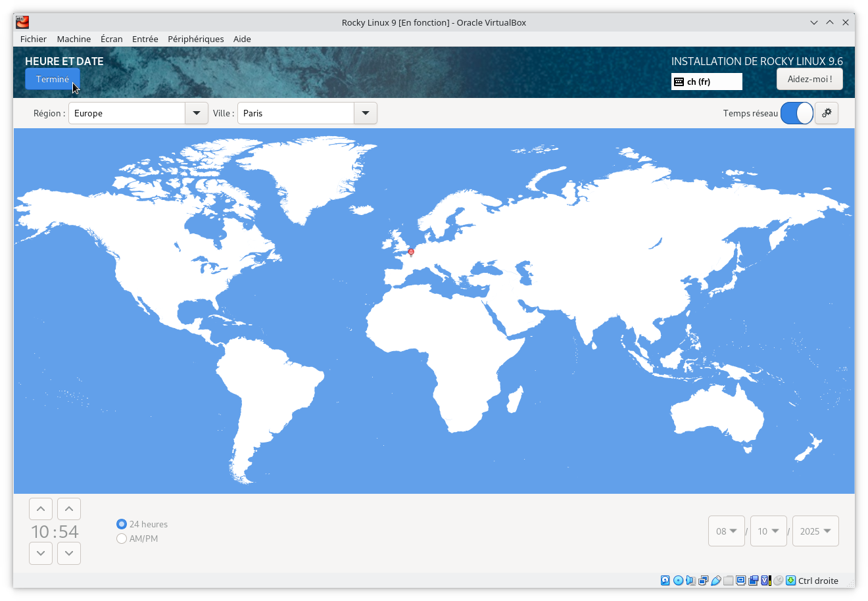Viewport: 868px width, 601px height.
Task: Click the USB devices status bar icon
Action: pyautogui.click(x=716, y=581)
